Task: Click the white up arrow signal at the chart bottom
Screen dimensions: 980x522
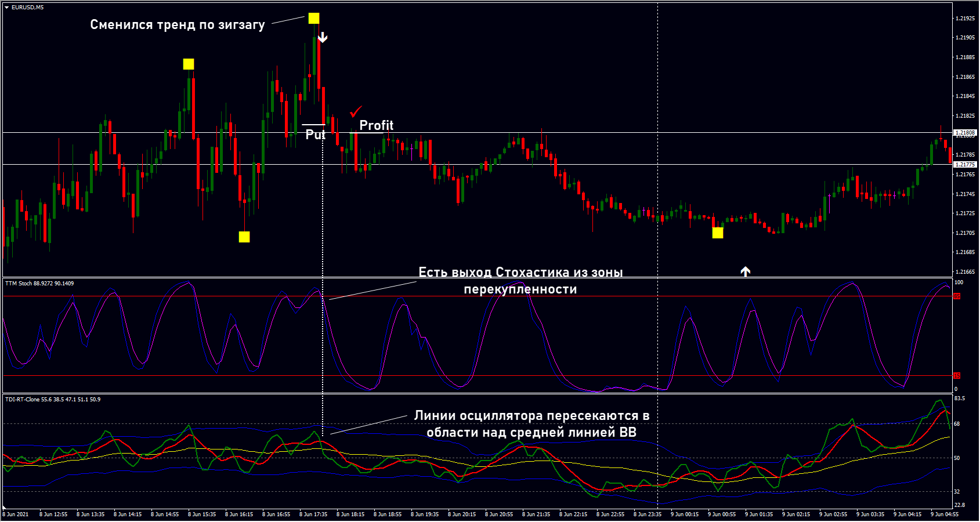Action: [746, 271]
